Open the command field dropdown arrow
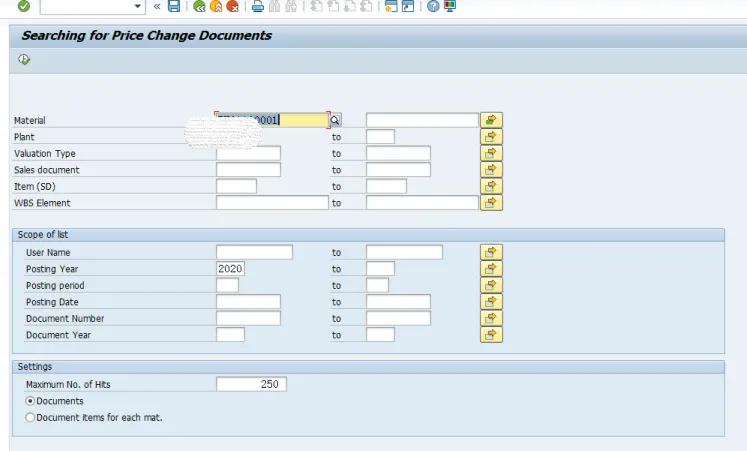 [138, 6]
